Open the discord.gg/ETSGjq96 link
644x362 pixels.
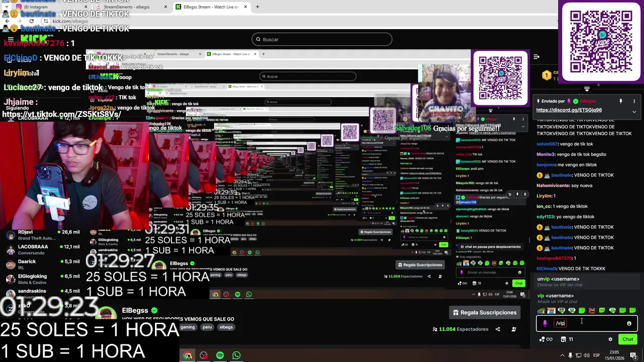[569, 110]
